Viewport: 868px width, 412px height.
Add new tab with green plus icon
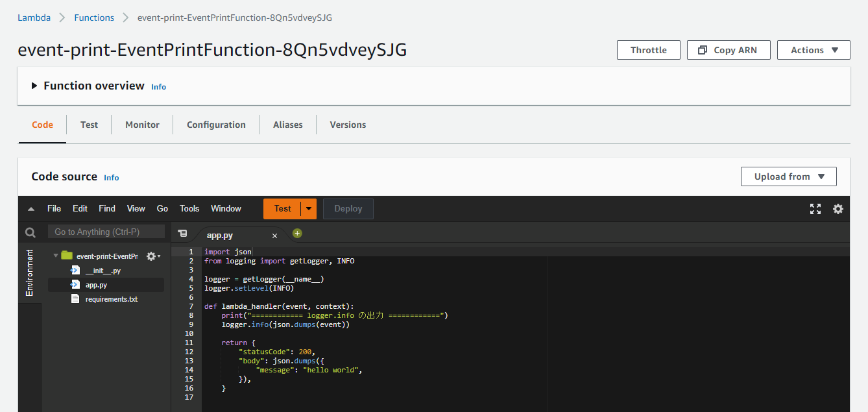[x=297, y=234]
